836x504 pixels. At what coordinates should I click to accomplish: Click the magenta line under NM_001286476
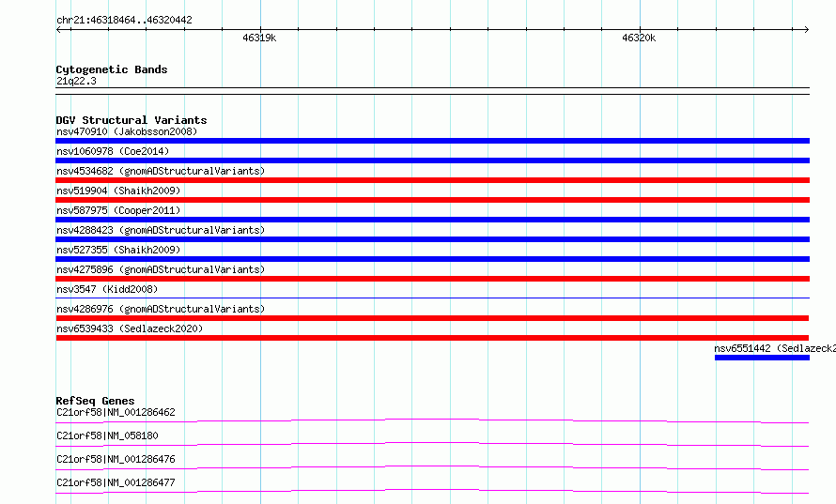point(432,467)
